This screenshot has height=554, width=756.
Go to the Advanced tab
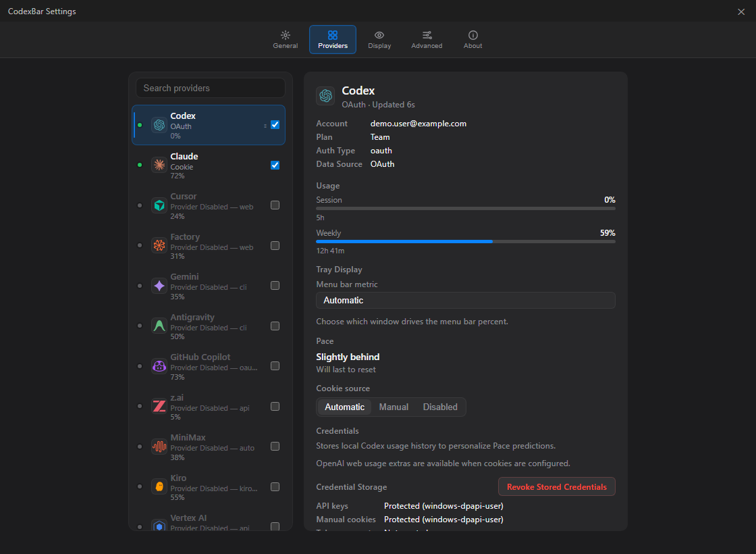click(x=427, y=40)
